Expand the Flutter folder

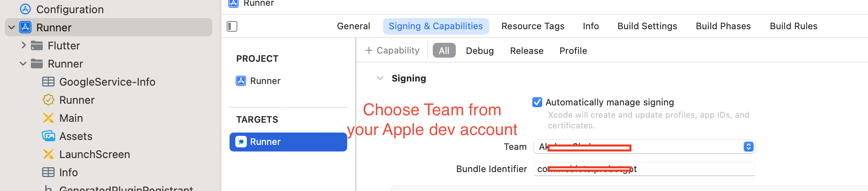[x=23, y=46]
